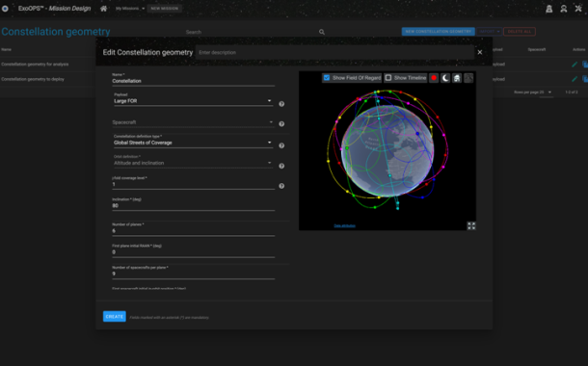Open the user account icon
The width and height of the screenshot is (588, 366).
564,9
